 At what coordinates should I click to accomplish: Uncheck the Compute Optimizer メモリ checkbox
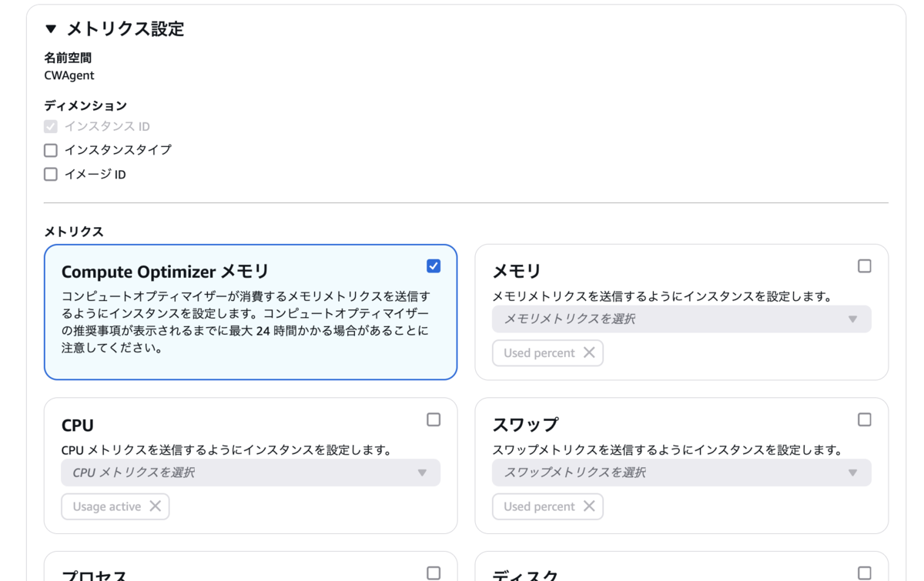click(434, 266)
